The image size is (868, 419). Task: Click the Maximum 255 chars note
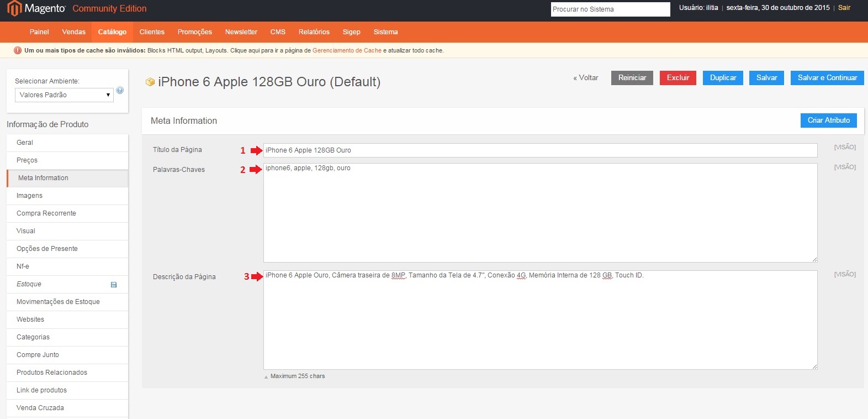coord(298,376)
